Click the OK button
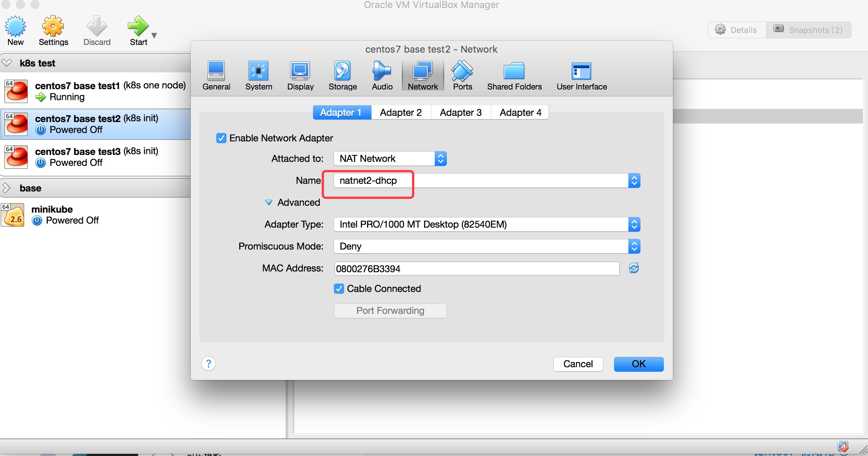The width and height of the screenshot is (868, 456). (638, 364)
